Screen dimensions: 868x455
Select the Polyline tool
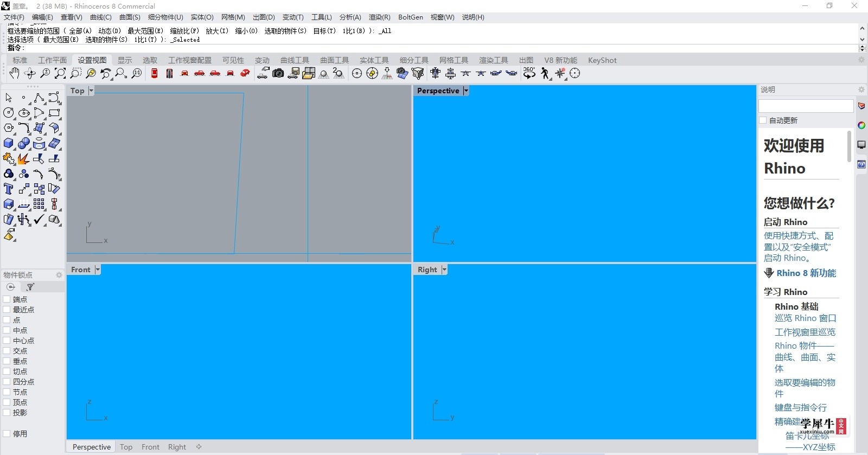coord(39,98)
